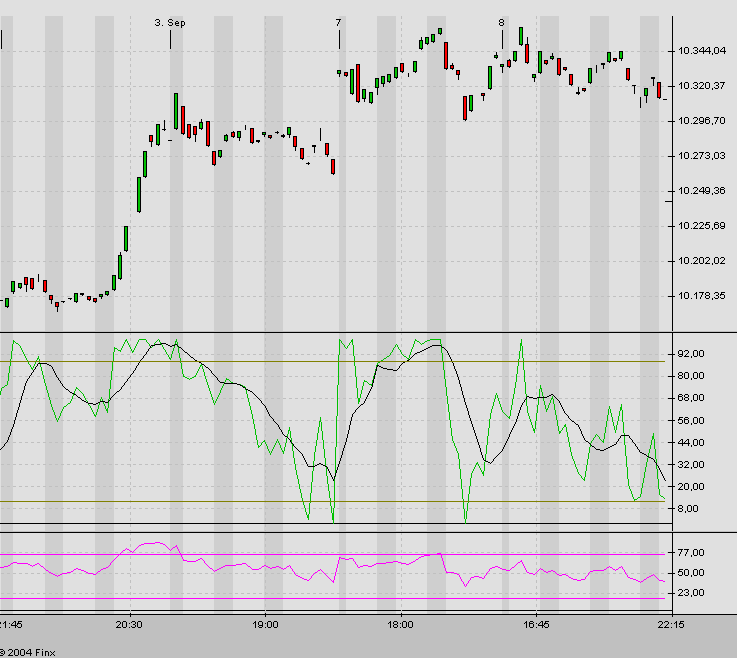Image resolution: width=737 pixels, height=658 pixels.
Task: Select the 77,00 upper band label
Action: pos(693,552)
